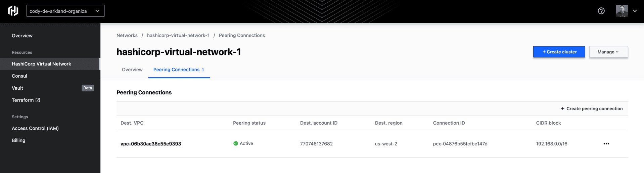
Task: Open the Billing settings page
Action: tap(18, 140)
